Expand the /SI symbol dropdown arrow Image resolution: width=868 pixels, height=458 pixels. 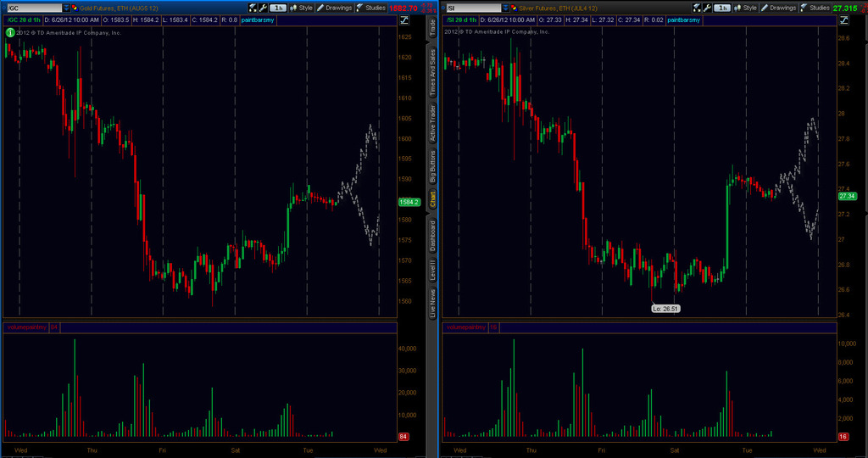[x=506, y=8]
